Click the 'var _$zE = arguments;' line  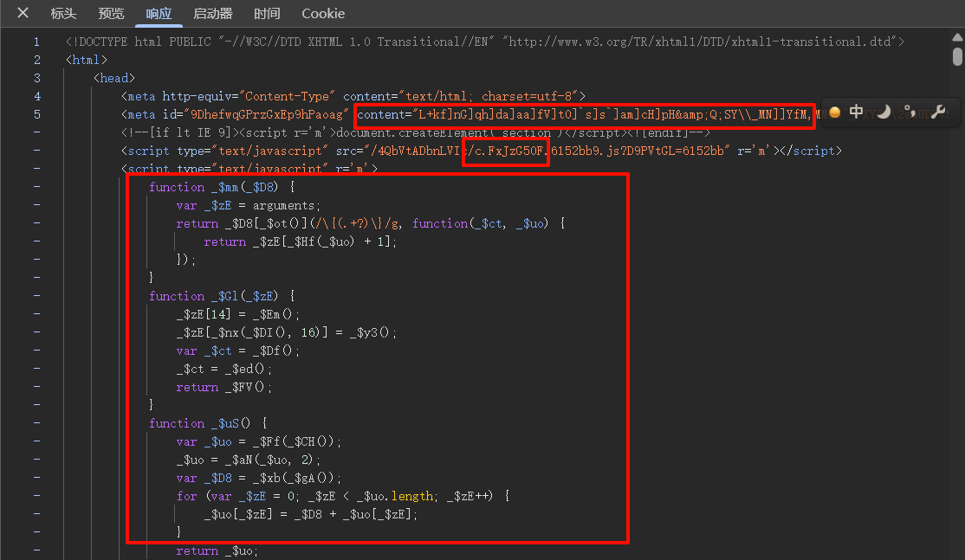[248, 205]
